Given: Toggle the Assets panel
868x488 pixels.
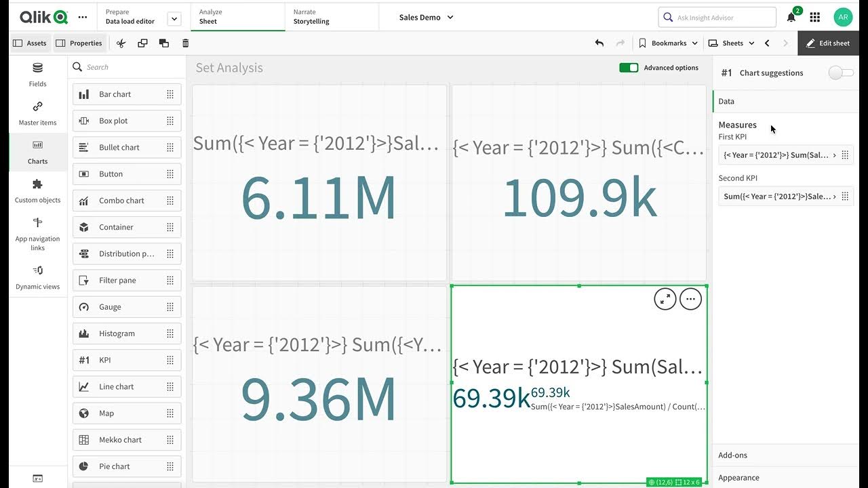Looking at the screenshot, I should click(x=30, y=43).
